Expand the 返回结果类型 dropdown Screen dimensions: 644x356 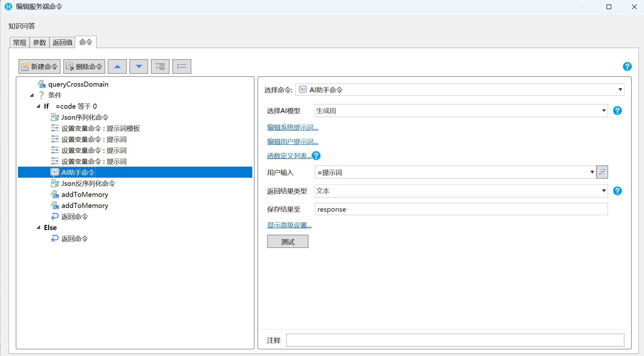[603, 191]
